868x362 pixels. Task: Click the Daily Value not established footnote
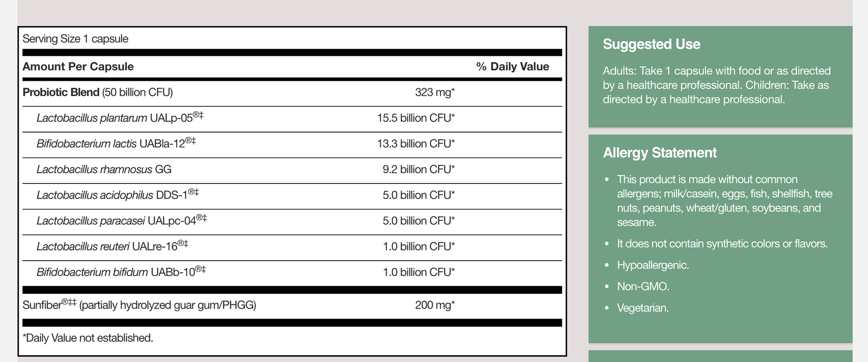(x=88, y=338)
